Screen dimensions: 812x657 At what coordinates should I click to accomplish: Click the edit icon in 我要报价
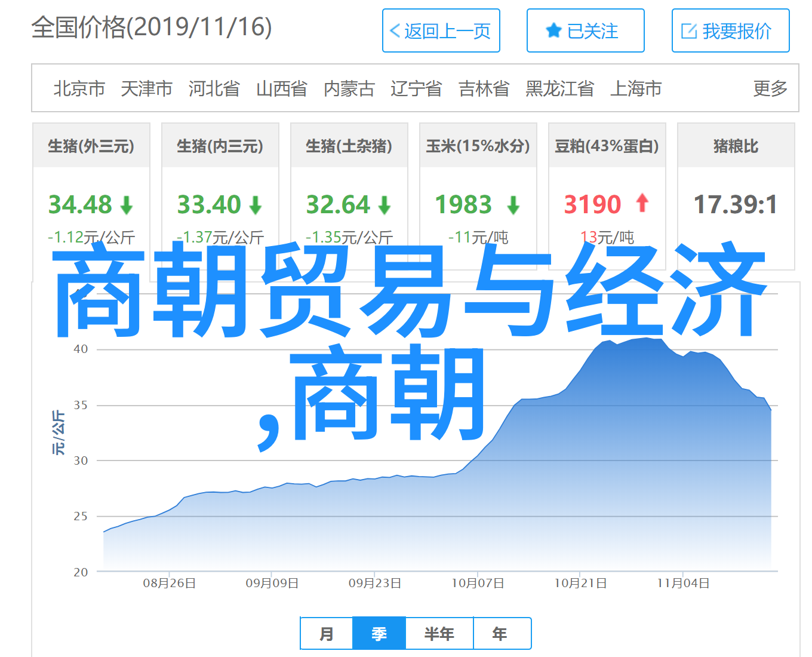689,31
